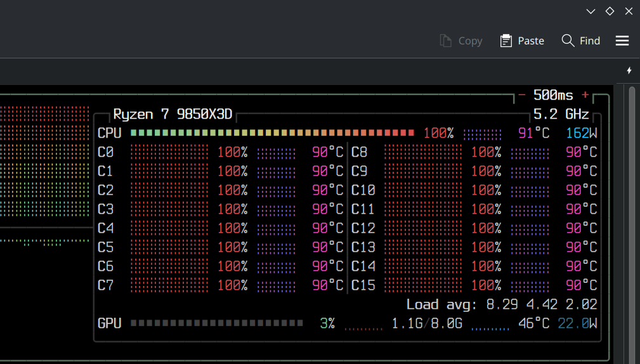Click the C5 core label
The height and width of the screenshot is (364, 640).
click(x=105, y=247)
